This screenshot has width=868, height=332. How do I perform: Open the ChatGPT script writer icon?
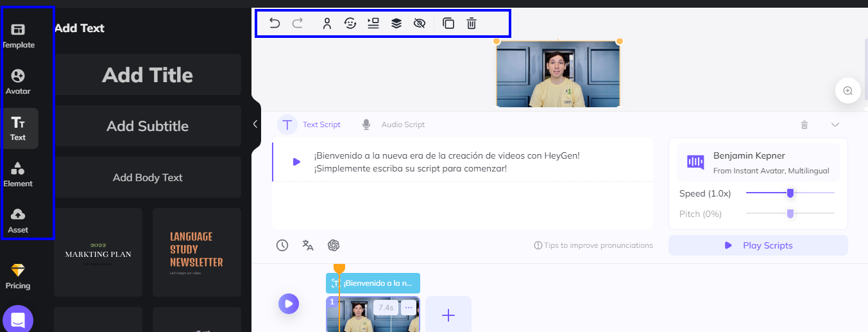pos(334,245)
